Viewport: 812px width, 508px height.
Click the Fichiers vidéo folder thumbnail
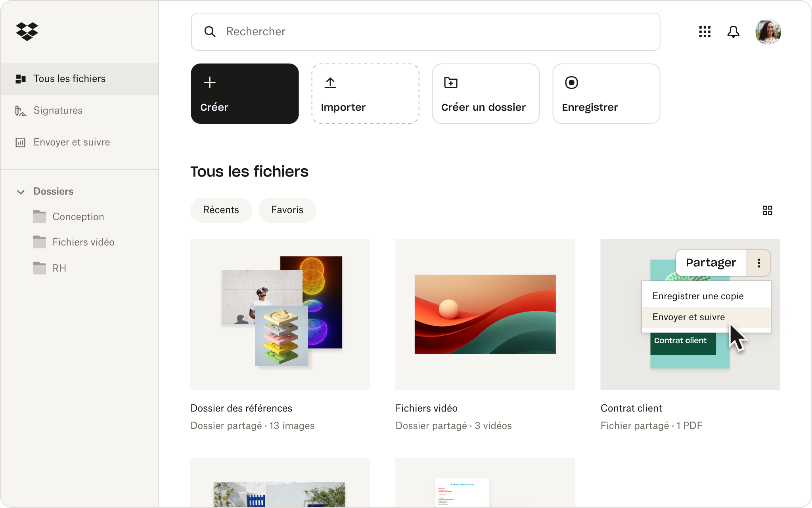(485, 314)
